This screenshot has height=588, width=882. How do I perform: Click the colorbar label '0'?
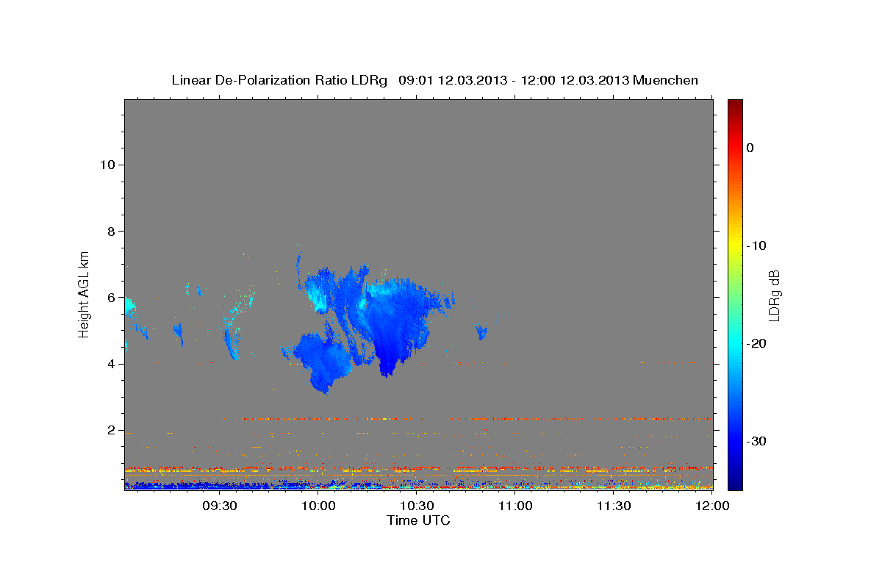click(750, 148)
